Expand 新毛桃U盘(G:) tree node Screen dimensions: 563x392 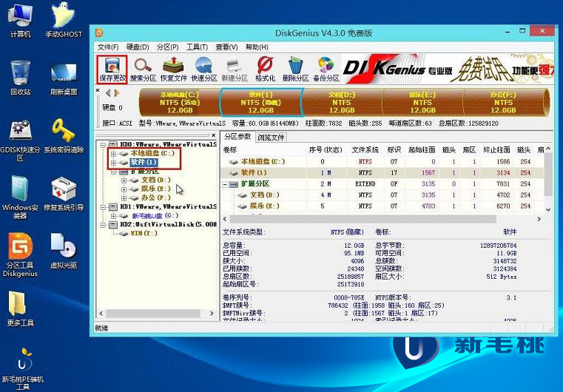click(113, 216)
